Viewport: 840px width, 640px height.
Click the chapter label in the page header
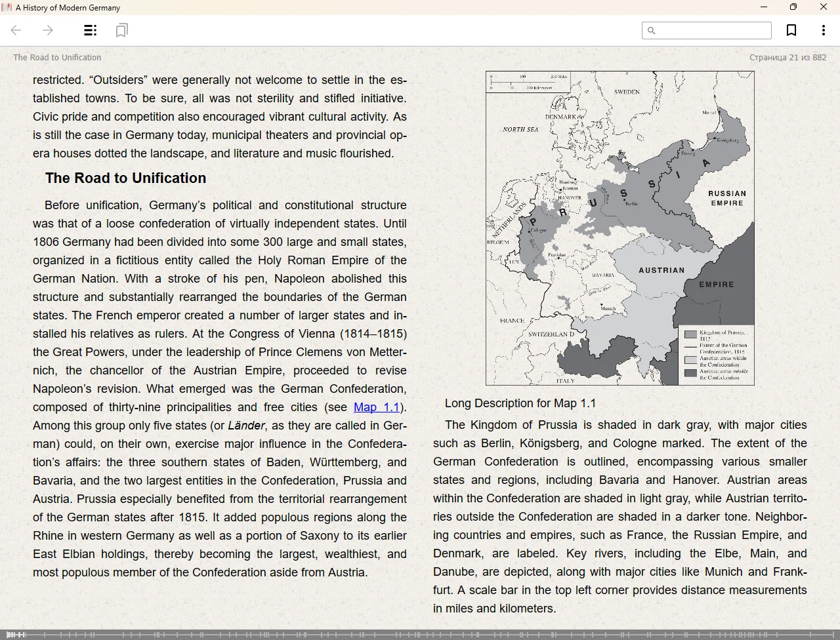coord(57,58)
